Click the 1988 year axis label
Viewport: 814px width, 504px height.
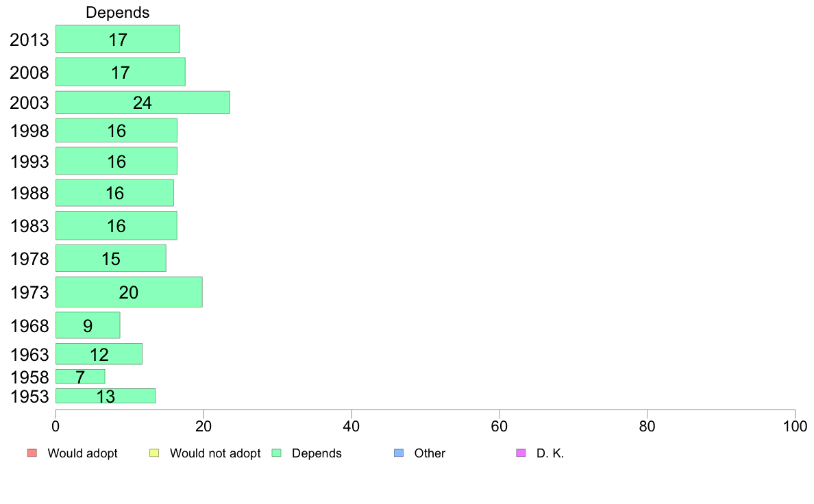(x=29, y=193)
